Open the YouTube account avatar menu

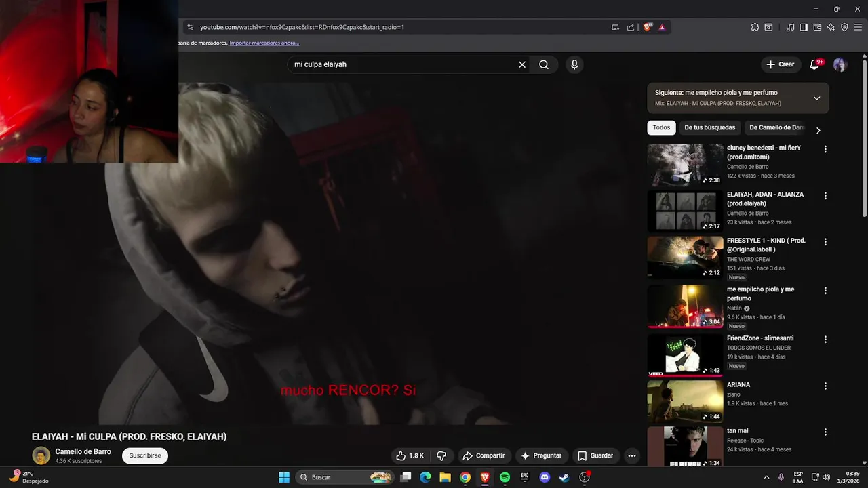[840, 64]
